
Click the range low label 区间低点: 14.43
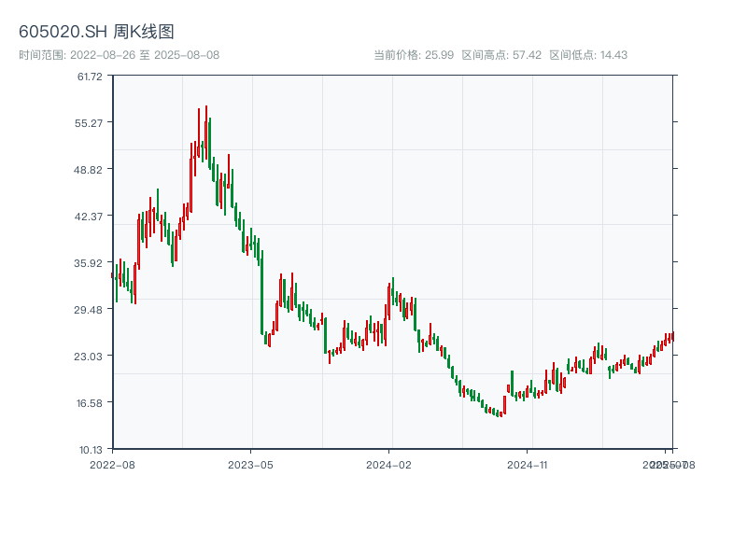coord(588,55)
